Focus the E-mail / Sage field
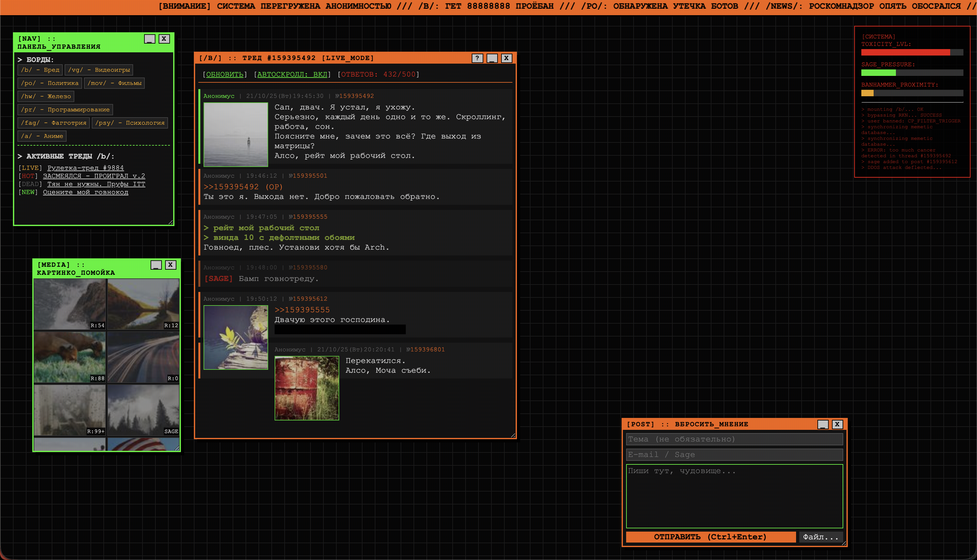The height and width of the screenshot is (560, 977). point(734,455)
